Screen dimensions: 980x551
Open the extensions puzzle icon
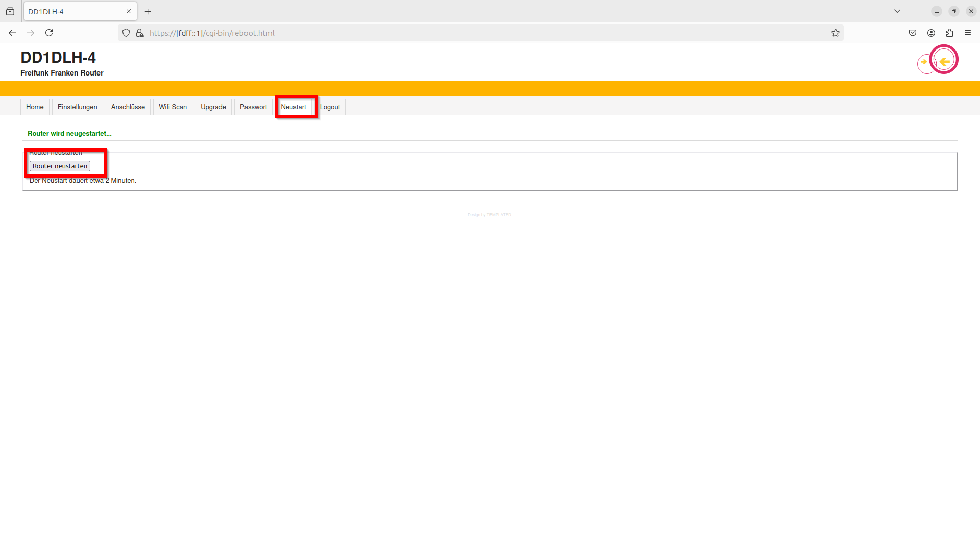click(949, 33)
